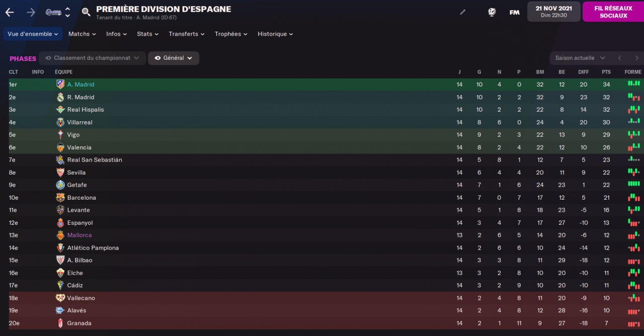
Task: Open the Mallorca team link
Action: click(x=79, y=235)
